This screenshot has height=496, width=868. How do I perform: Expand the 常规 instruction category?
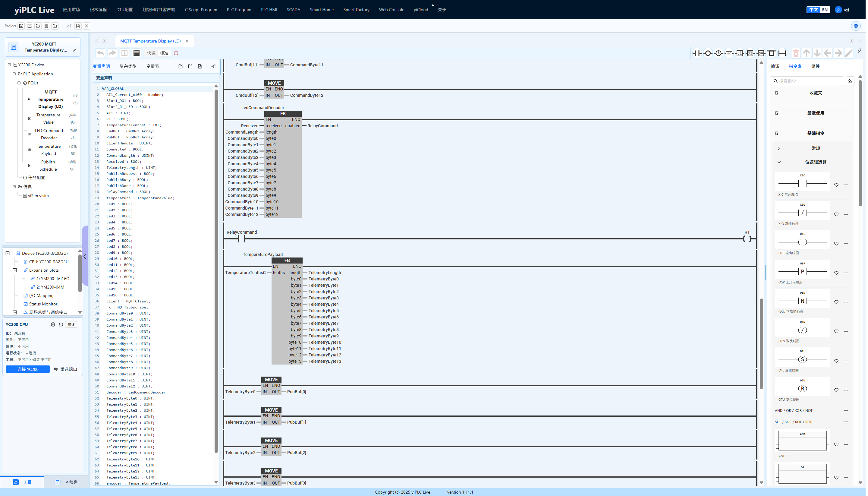[779, 148]
